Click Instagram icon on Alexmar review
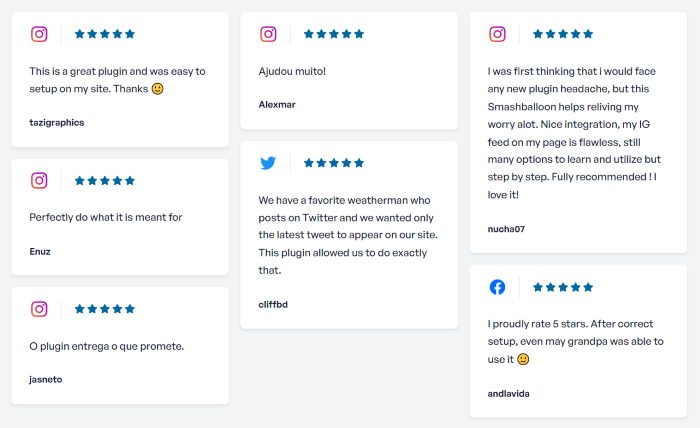The width and height of the screenshot is (700, 428). pyautogui.click(x=268, y=34)
